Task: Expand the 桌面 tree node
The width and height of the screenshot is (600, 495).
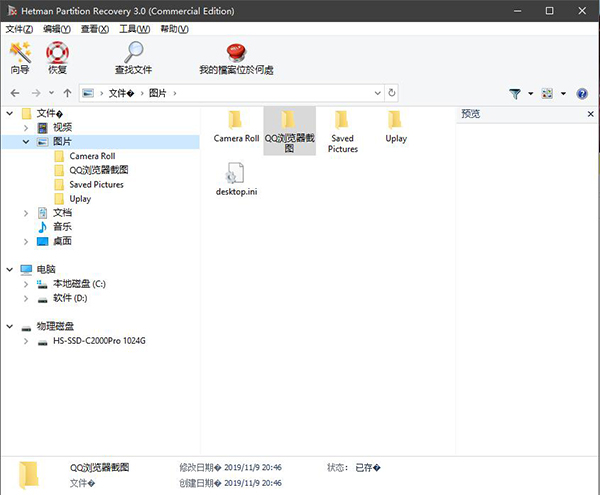Action: (26, 242)
